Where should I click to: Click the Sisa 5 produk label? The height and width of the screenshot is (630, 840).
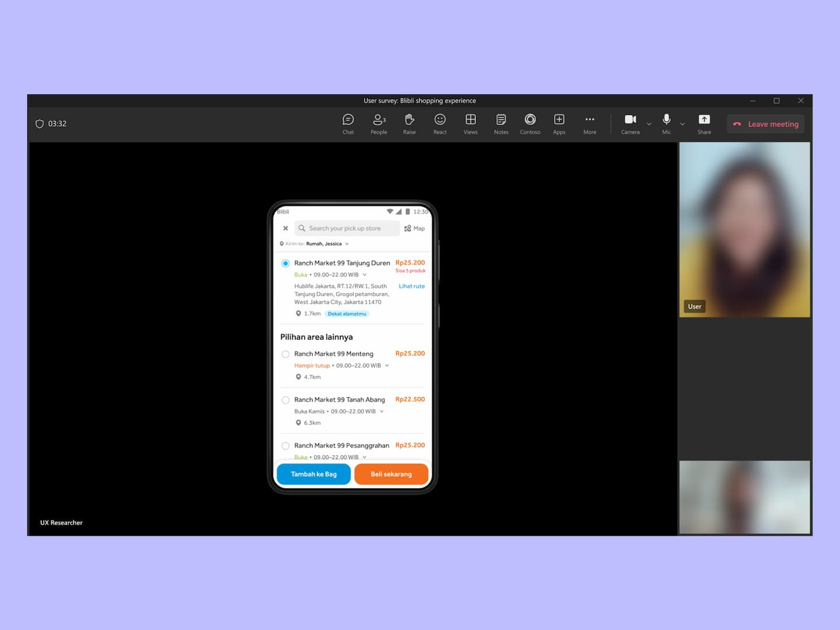pos(411,271)
